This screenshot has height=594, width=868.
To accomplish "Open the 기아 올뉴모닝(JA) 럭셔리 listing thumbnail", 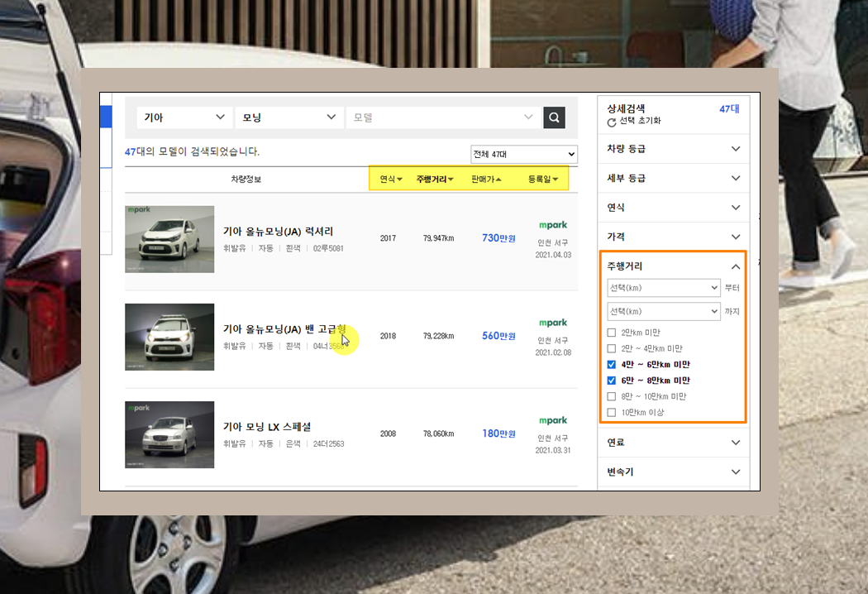I will point(169,239).
